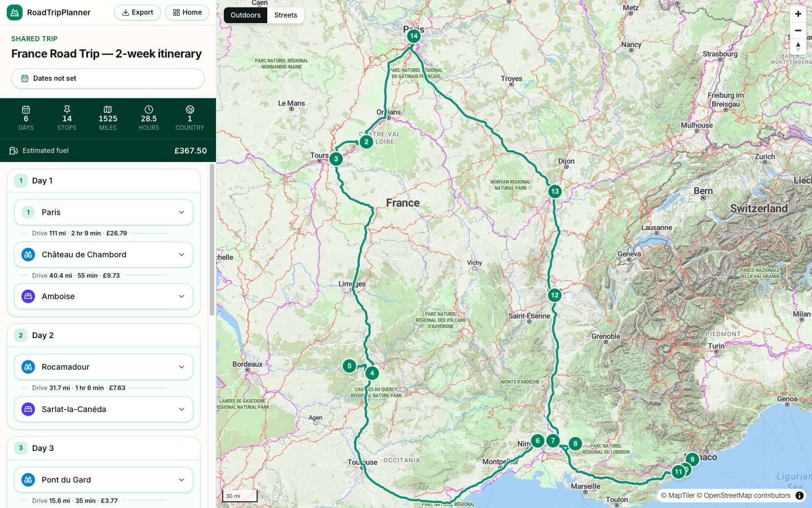Select map marker 12 near Saint-Étienne
This screenshot has height=508, width=812.
[555, 295]
